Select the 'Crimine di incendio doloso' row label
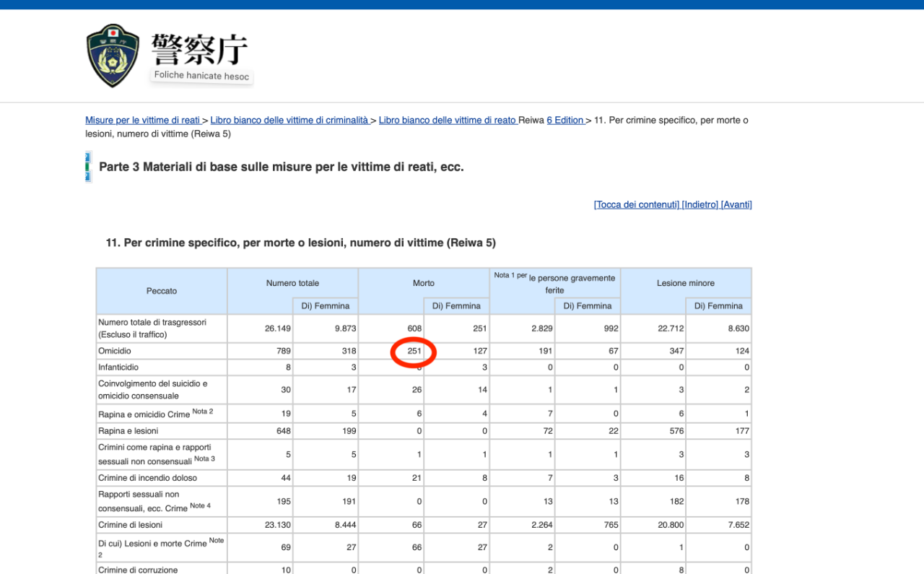 tap(147, 478)
